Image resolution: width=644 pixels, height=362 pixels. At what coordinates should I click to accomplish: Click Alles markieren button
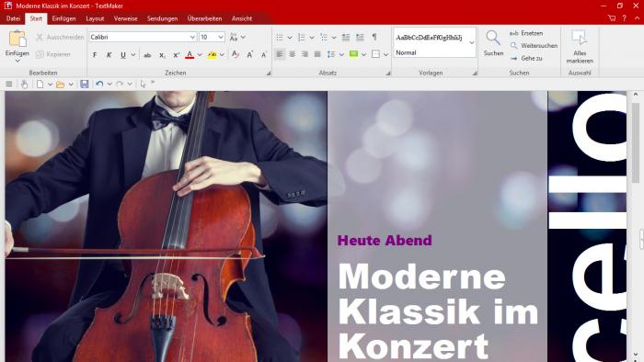click(580, 47)
